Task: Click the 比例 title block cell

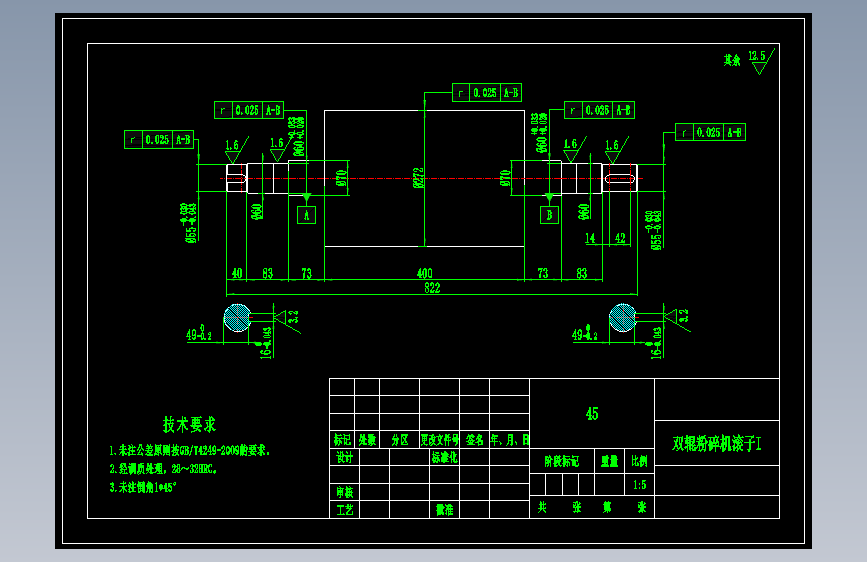Action: [x=639, y=461]
